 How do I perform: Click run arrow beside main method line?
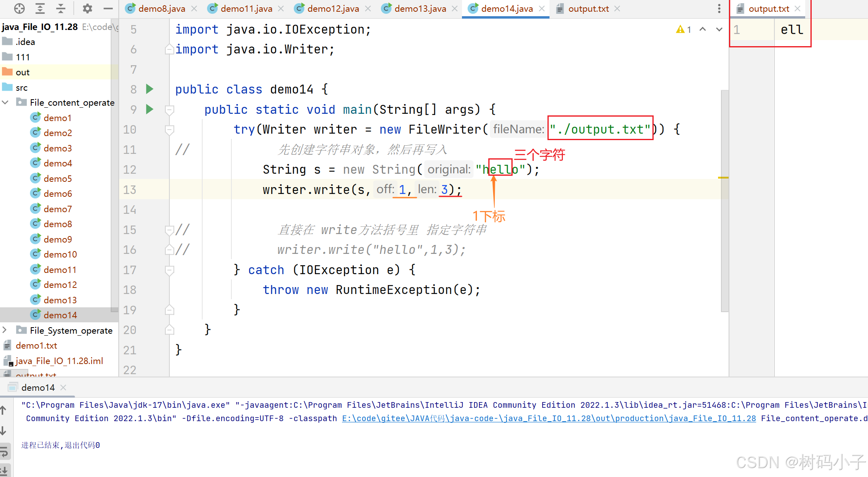pyautogui.click(x=150, y=109)
